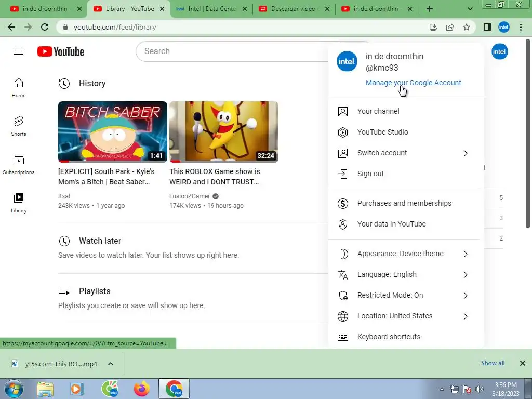Click Manage your Google Account link
The image size is (532, 399).
[413, 83]
